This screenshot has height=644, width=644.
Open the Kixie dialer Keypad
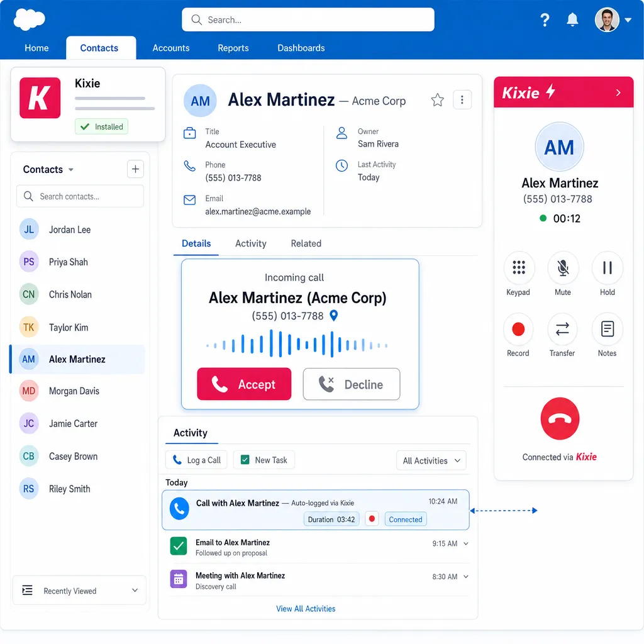(x=519, y=267)
